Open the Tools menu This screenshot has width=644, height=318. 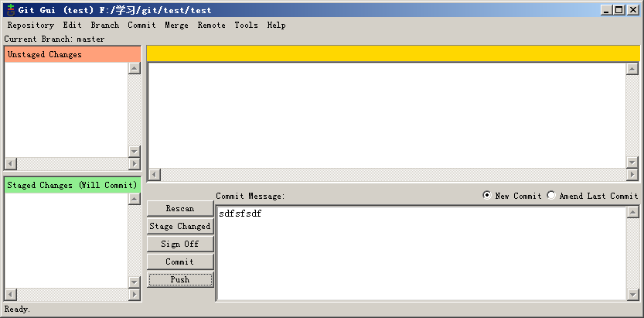[x=247, y=25]
